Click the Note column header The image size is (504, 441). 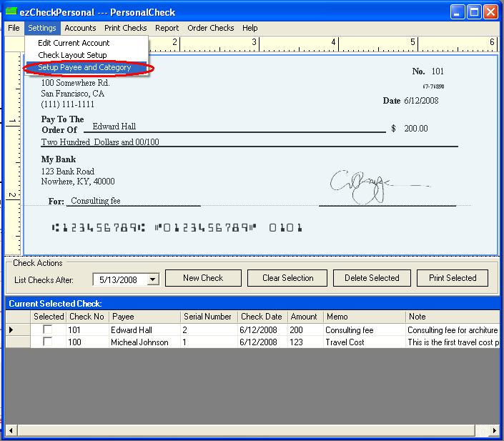[x=453, y=317]
